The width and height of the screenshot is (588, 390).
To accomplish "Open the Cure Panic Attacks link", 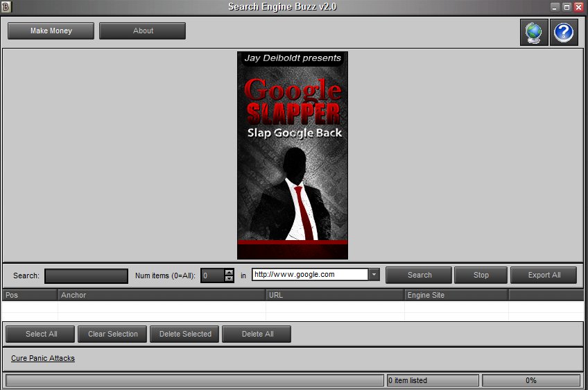I will 43,359.
